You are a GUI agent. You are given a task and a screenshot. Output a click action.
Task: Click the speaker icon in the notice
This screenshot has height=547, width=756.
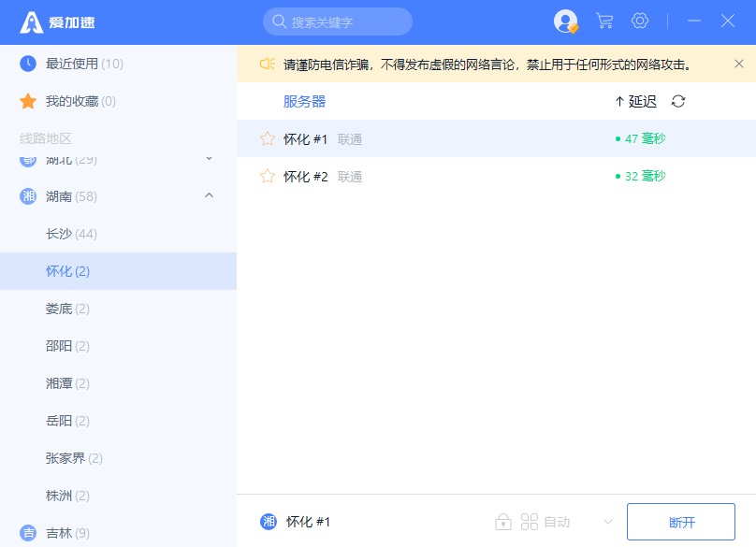(x=267, y=64)
